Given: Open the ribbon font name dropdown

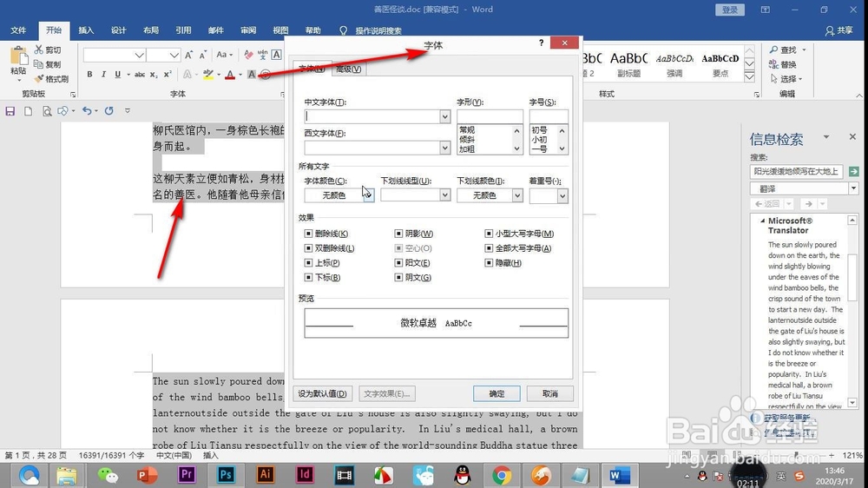Looking at the screenshot, I should [x=140, y=55].
